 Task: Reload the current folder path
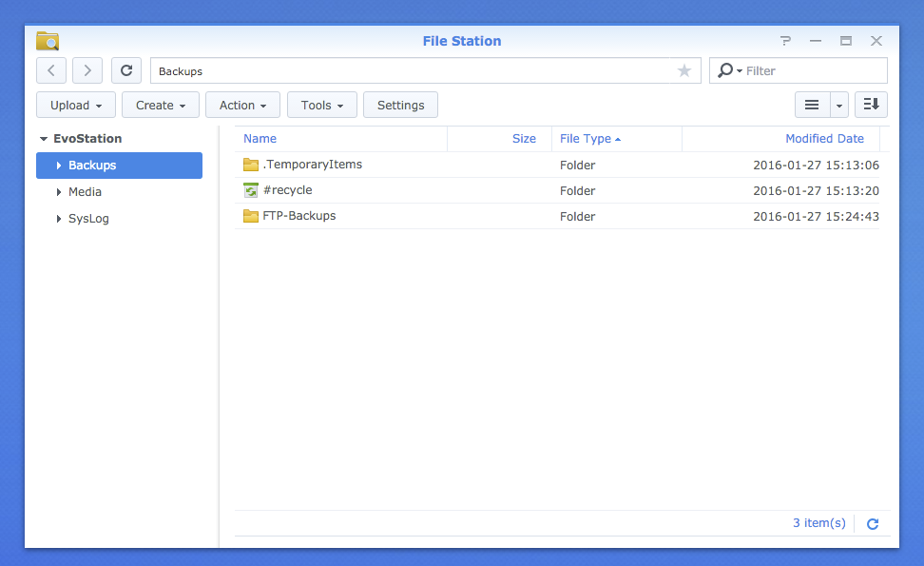click(x=126, y=70)
